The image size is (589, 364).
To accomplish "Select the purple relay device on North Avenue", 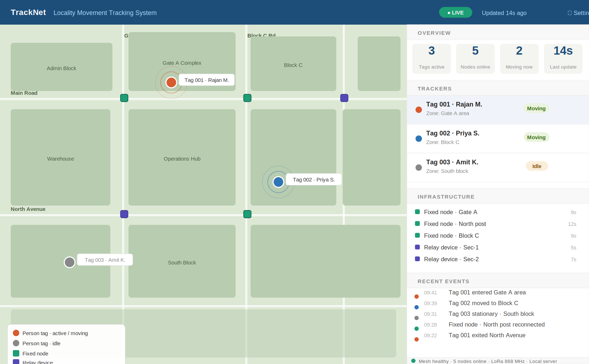I will point(124,214).
